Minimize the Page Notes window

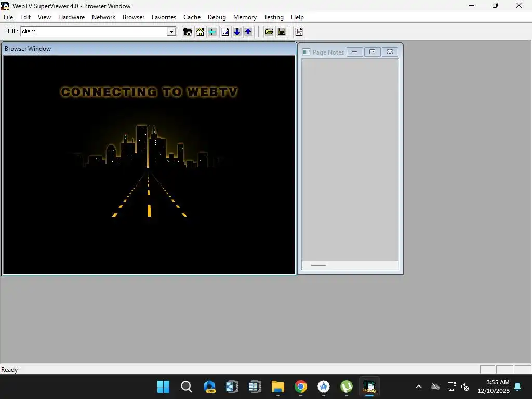[x=354, y=52]
